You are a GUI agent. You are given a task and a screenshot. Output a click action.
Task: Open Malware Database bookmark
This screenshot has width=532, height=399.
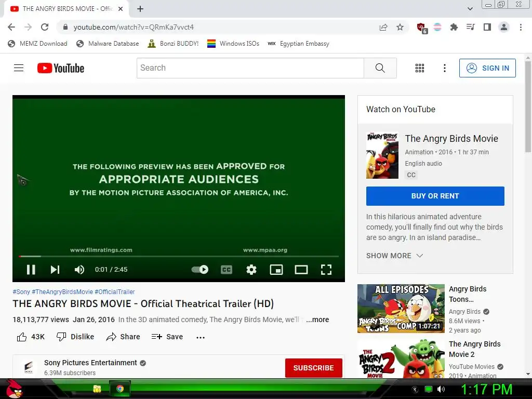108,44
